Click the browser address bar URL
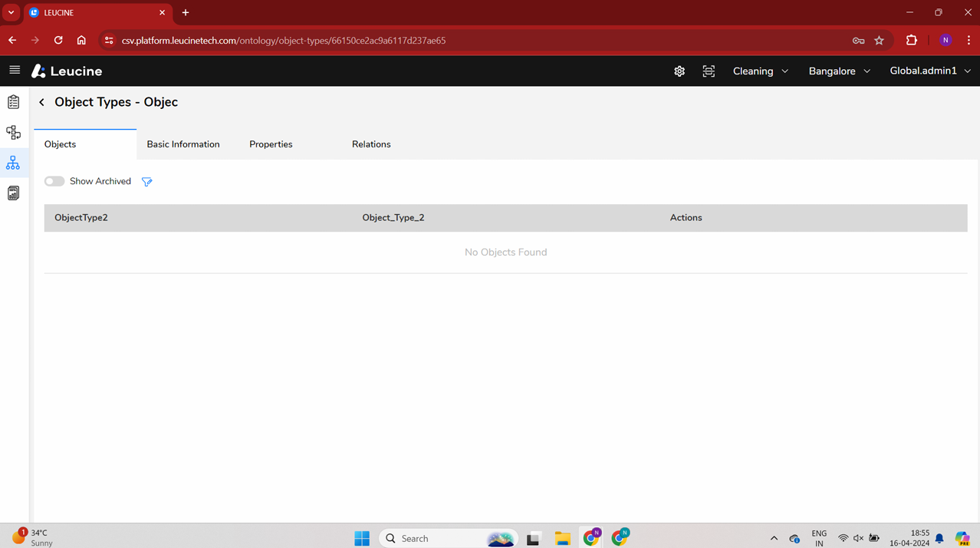This screenshot has width=980, height=548. pyautogui.click(x=284, y=41)
